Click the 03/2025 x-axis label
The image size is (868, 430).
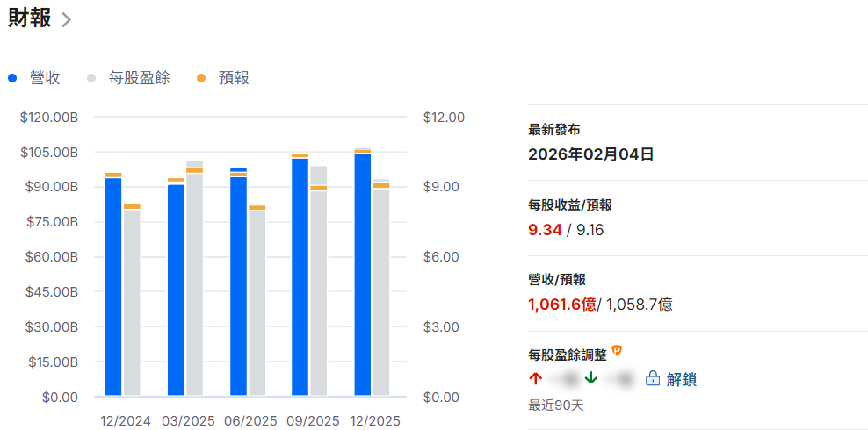tap(188, 421)
